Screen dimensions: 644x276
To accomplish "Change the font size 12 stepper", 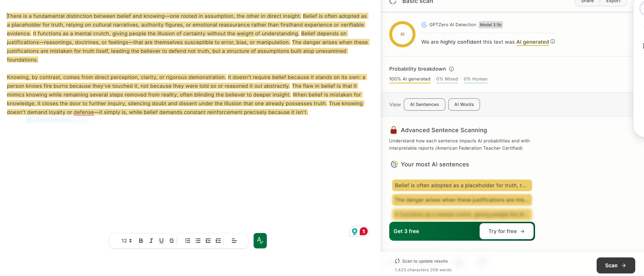I will pyautogui.click(x=126, y=241).
